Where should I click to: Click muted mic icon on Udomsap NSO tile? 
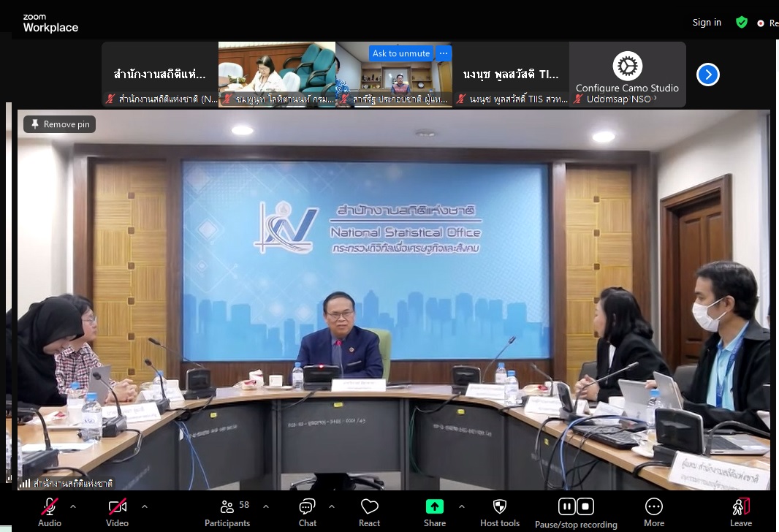(578, 99)
